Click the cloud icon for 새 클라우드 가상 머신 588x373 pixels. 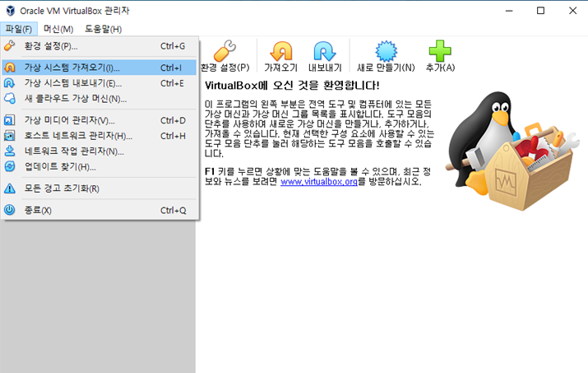click(x=9, y=99)
